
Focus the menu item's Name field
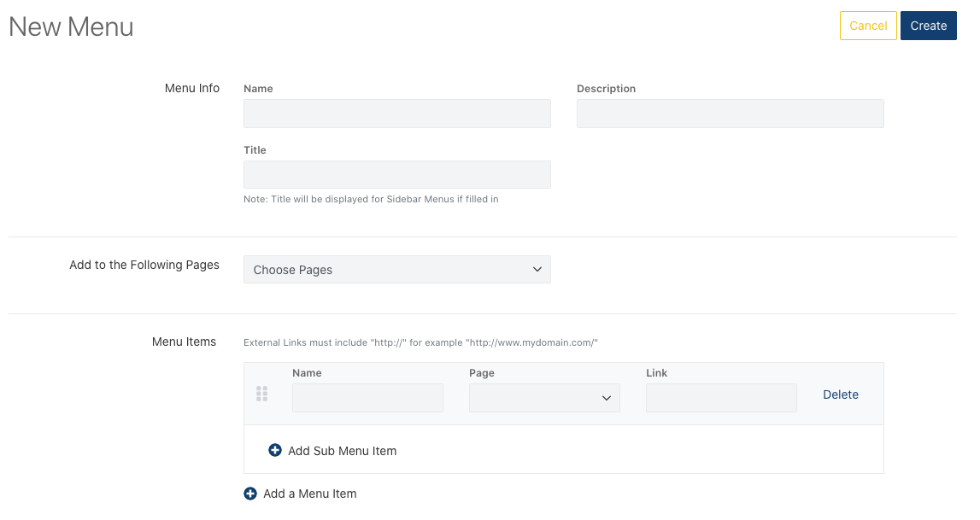pyautogui.click(x=367, y=398)
